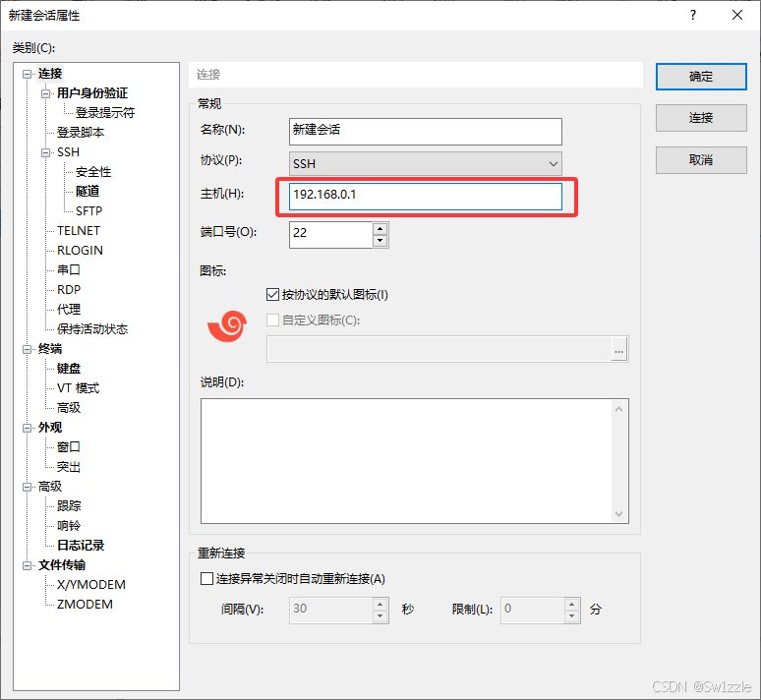Select 响铃 tree item
Screen dimensions: 761x700
coord(69,526)
